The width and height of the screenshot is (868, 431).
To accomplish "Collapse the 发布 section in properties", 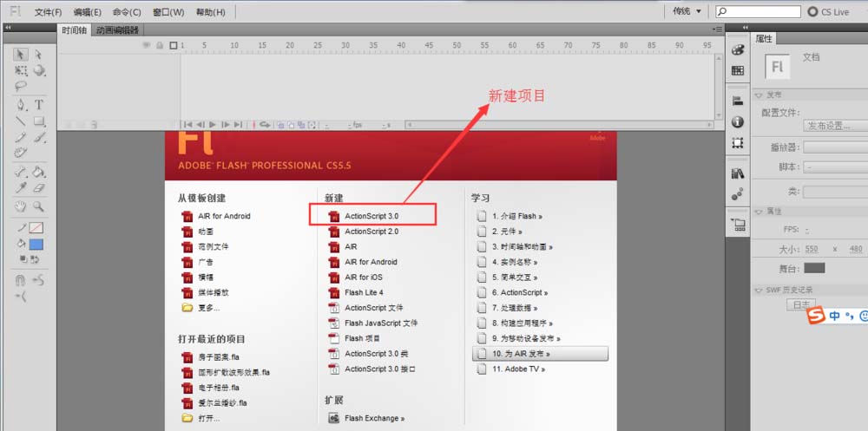I will click(x=759, y=95).
